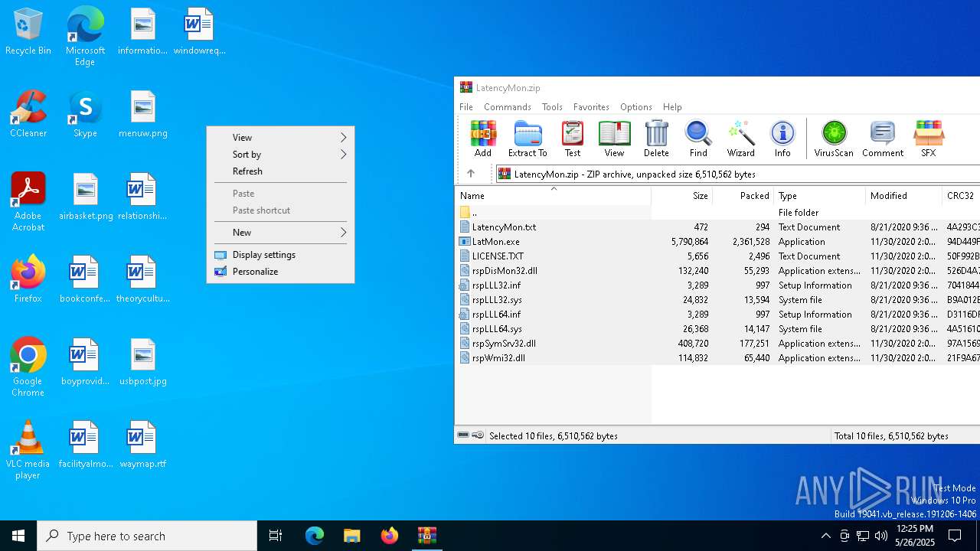Sort file list by Type column
The width and height of the screenshot is (980, 551).
click(x=819, y=196)
